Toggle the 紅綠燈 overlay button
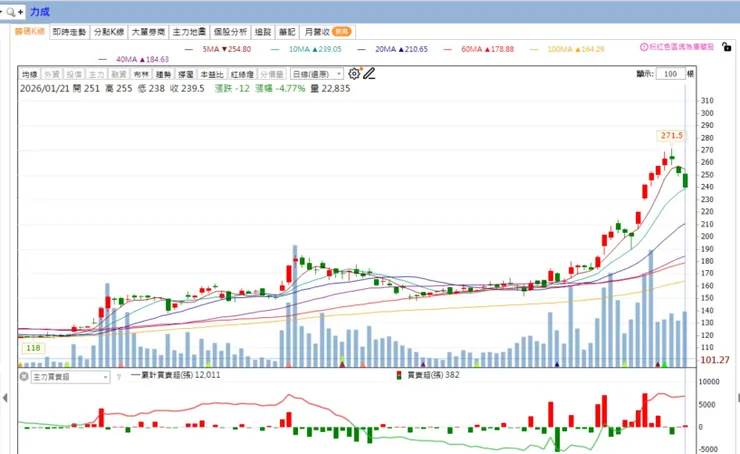 [243, 74]
